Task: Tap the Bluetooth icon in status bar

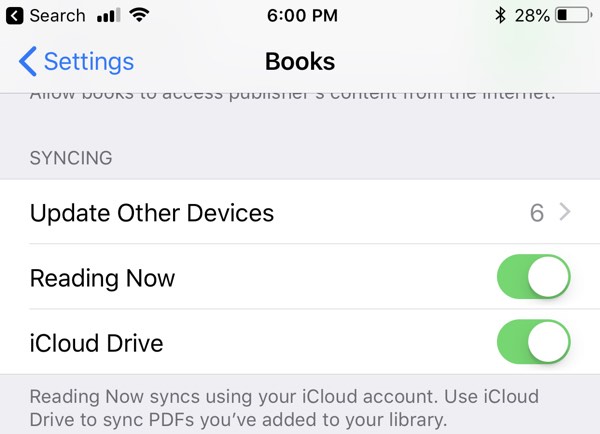Action: (x=500, y=16)
